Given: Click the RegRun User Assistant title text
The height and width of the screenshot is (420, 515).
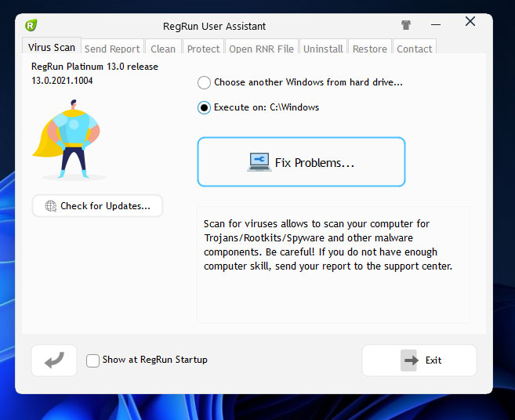Looking at the screenshot, I should click(x=215, y=27).
